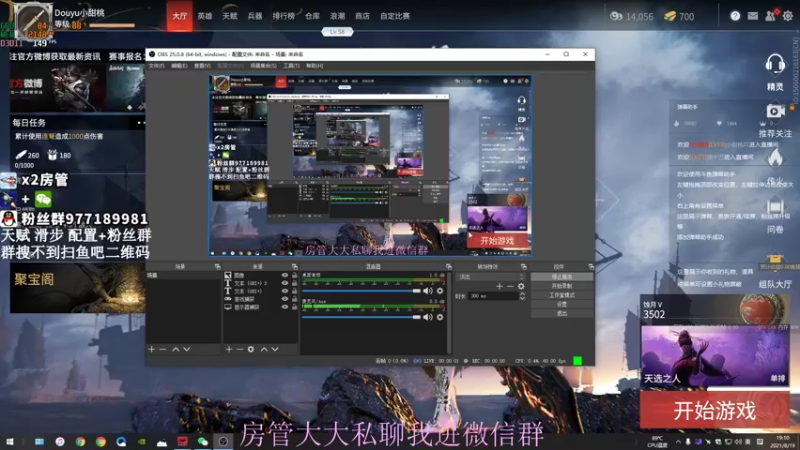This screenshot has width=800, height=450.
Task: Add a new source with plus icon in Sources panel
Action: pos(229,349)
